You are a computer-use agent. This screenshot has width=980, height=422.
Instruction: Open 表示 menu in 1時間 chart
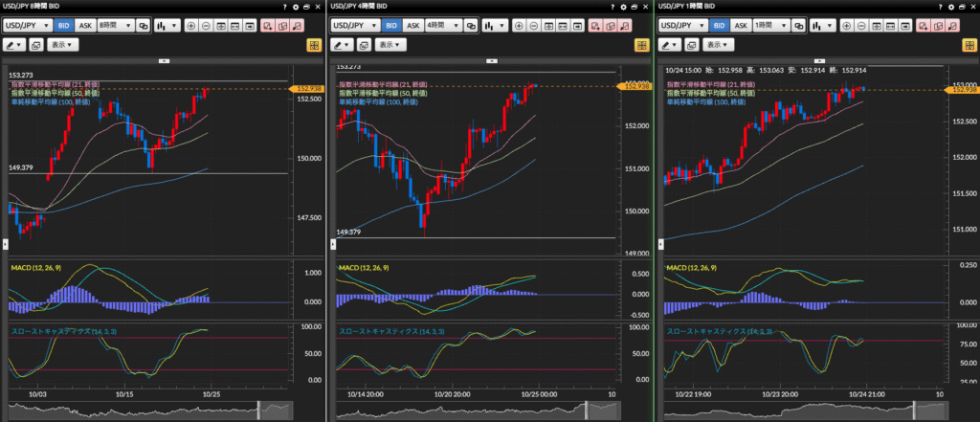[717, 45]
